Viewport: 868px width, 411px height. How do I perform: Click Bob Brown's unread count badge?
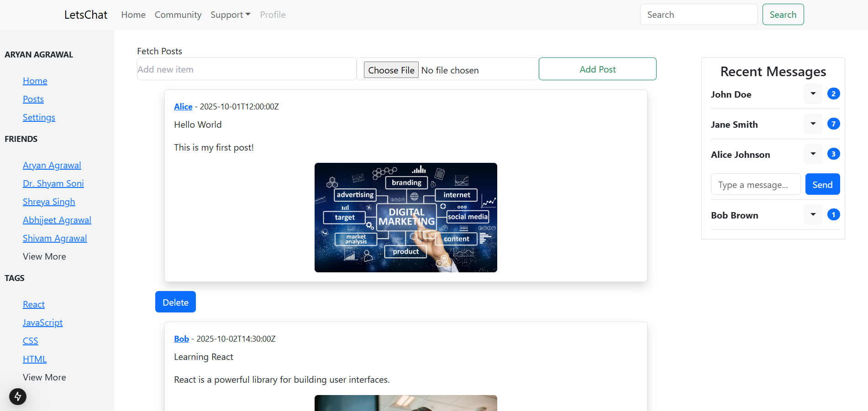click(x=833, y=214)
